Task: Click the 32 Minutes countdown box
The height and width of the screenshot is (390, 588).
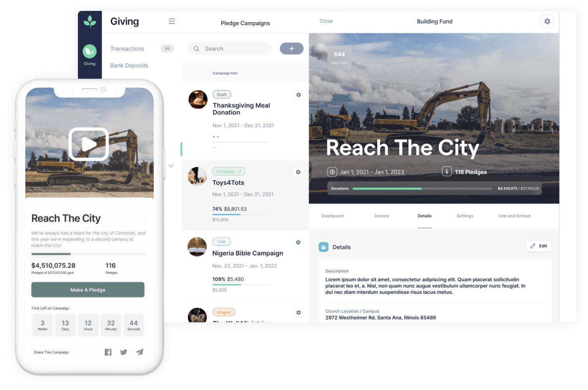Action: click(x=111, y=325)
